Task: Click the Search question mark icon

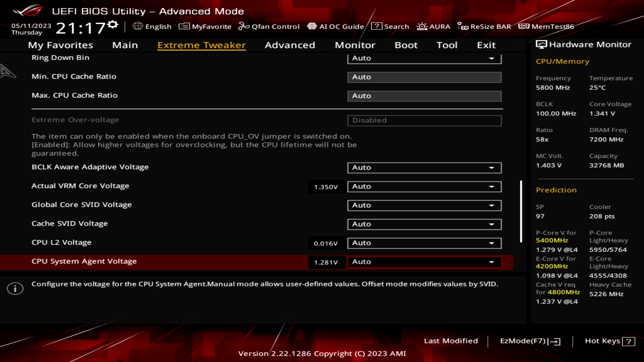Action: [376, 26]
